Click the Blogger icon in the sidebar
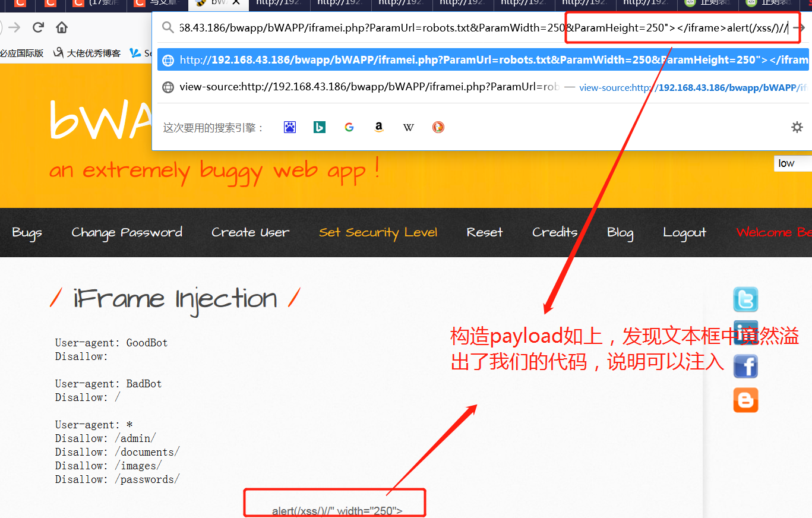Viewport: 812px width, 518px height. click(x=745, y=400)
